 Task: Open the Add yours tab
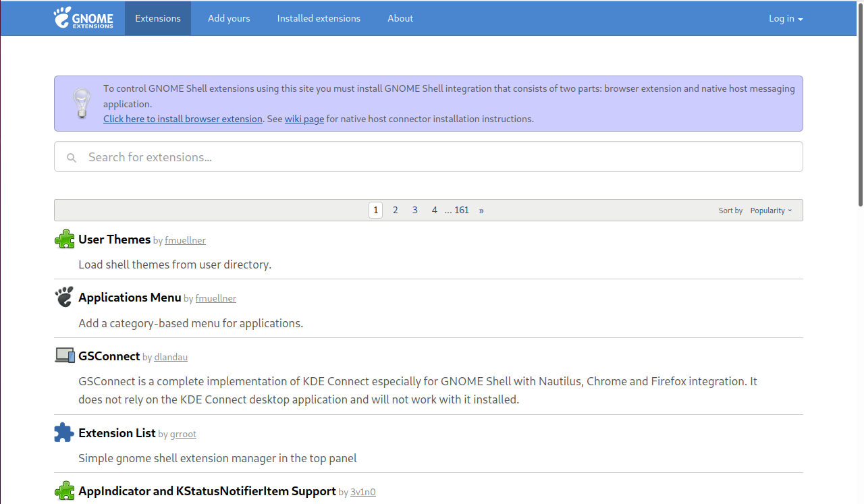click(229, 18)
